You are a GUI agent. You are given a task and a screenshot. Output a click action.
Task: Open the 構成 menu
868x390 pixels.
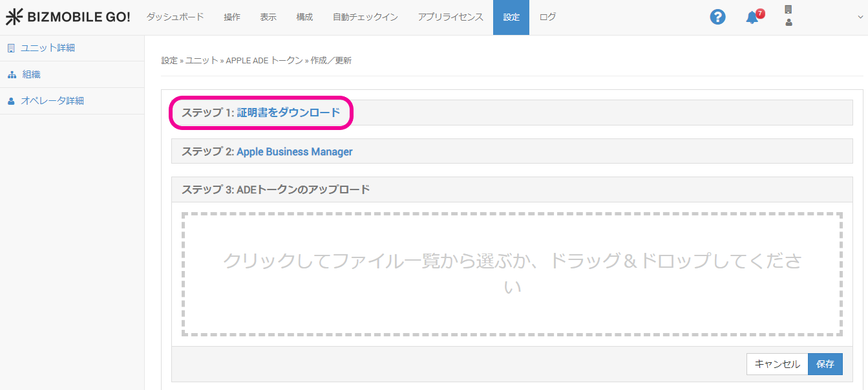[x=304, y=17]
